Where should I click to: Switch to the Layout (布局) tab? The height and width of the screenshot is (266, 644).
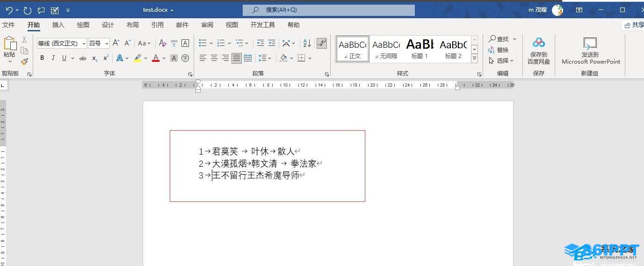[x=133, y=25]
